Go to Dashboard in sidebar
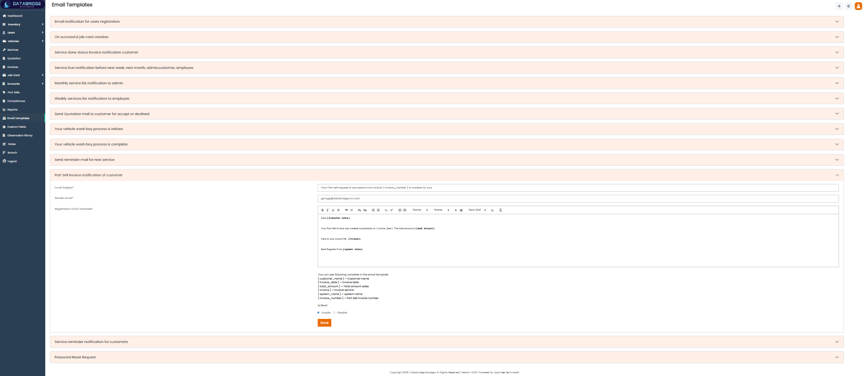Image resolution: width=868 pixels, height=376 pixels. [22, 16]
